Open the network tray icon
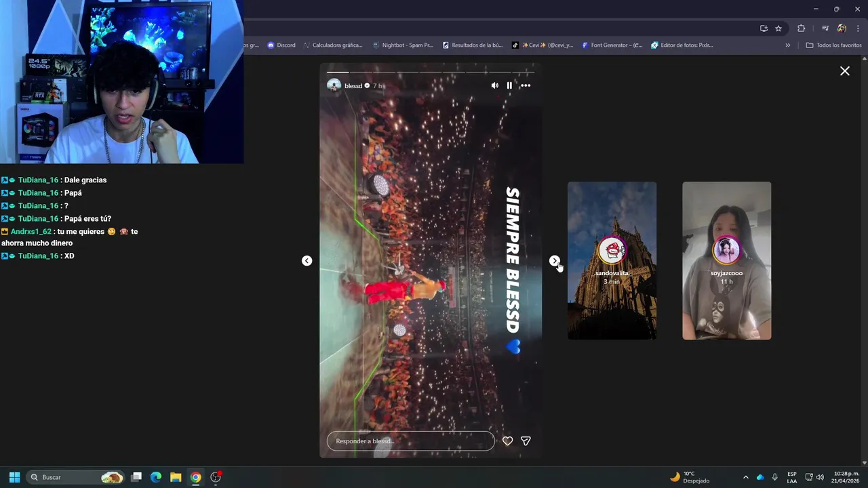868x488 pixels. [x=809, y=477]
